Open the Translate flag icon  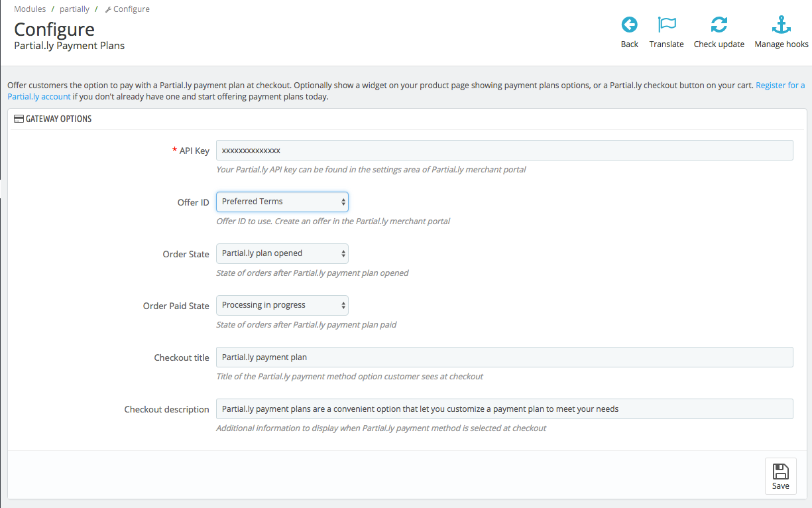pos(667,25)
